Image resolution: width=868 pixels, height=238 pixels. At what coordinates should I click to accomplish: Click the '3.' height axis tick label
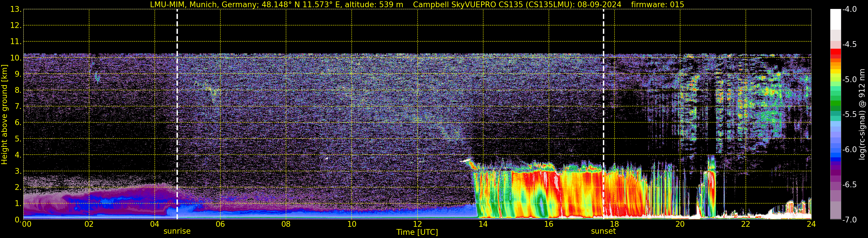tap(18, 171)
